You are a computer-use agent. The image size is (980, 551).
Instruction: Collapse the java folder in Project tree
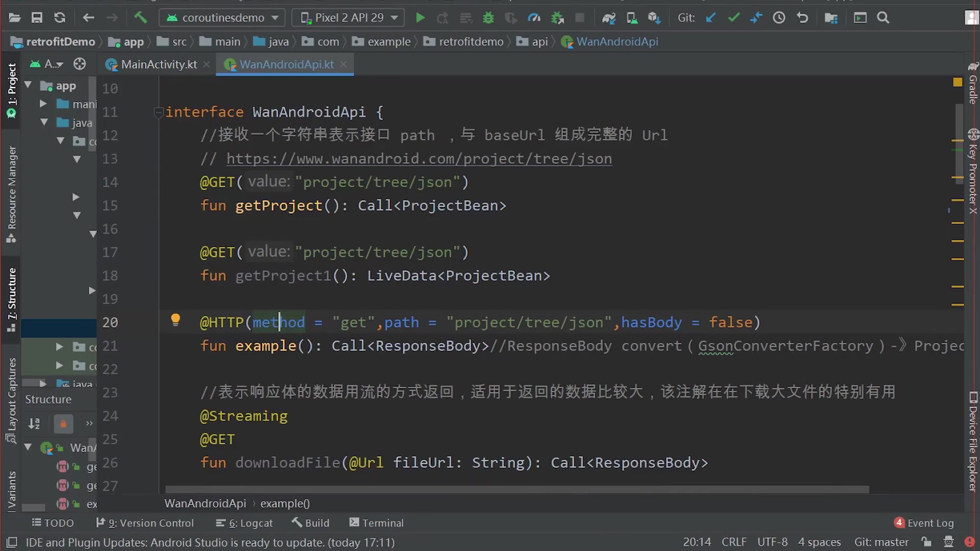coord(44,122)
